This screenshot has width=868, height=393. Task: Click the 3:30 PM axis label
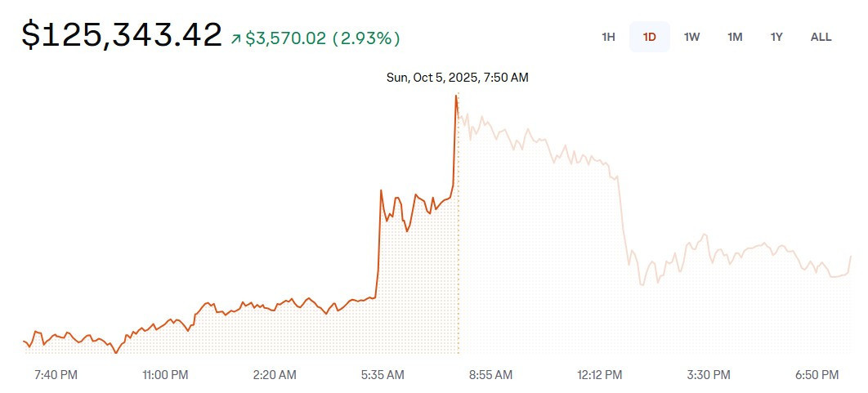pos(709,375)
